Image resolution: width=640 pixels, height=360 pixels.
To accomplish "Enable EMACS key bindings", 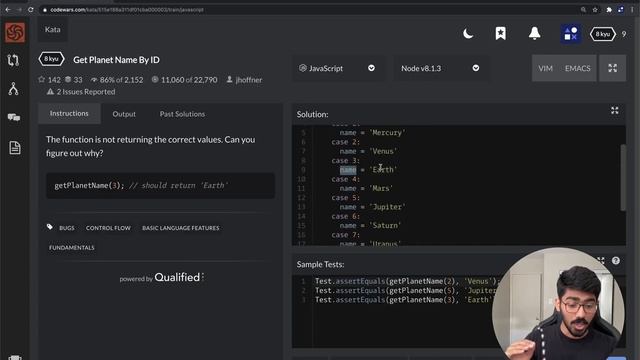I will tap(578, 68).
